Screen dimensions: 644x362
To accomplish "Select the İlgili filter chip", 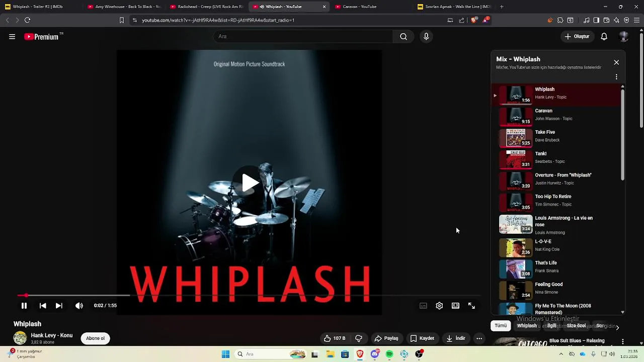I will point(552,326).
